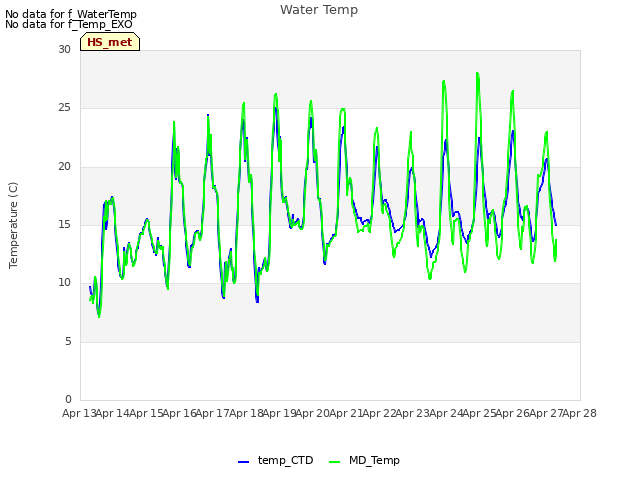Click the Apr 28 x-axis label
The height and width of the screenshot is (480, 640).
(579, 413)
